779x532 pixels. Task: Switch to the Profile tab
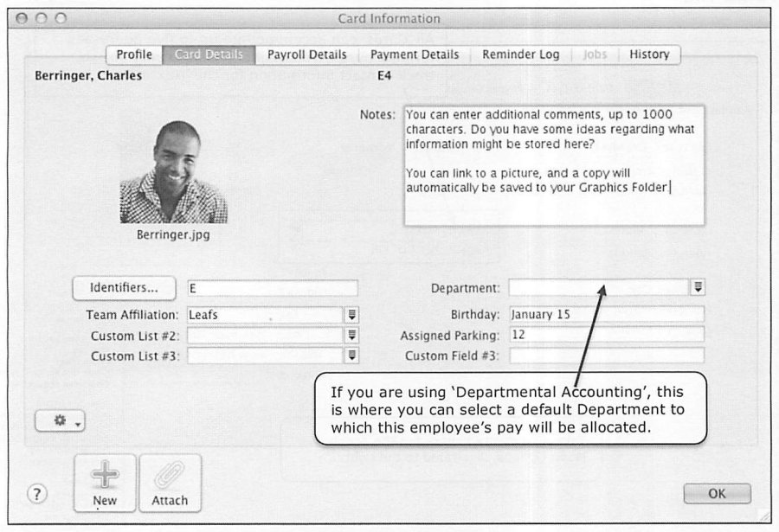[x=134, y=54]
